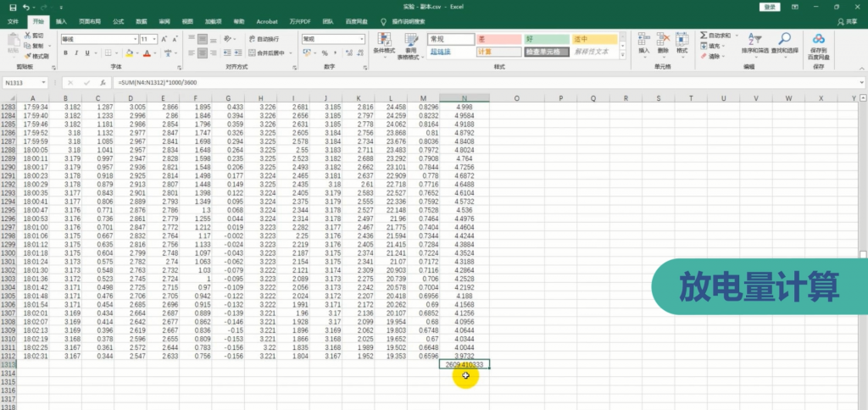Click the fill color paint bucket icon
The height and width of the screenshot is (410, 868).
click(129, 53)
